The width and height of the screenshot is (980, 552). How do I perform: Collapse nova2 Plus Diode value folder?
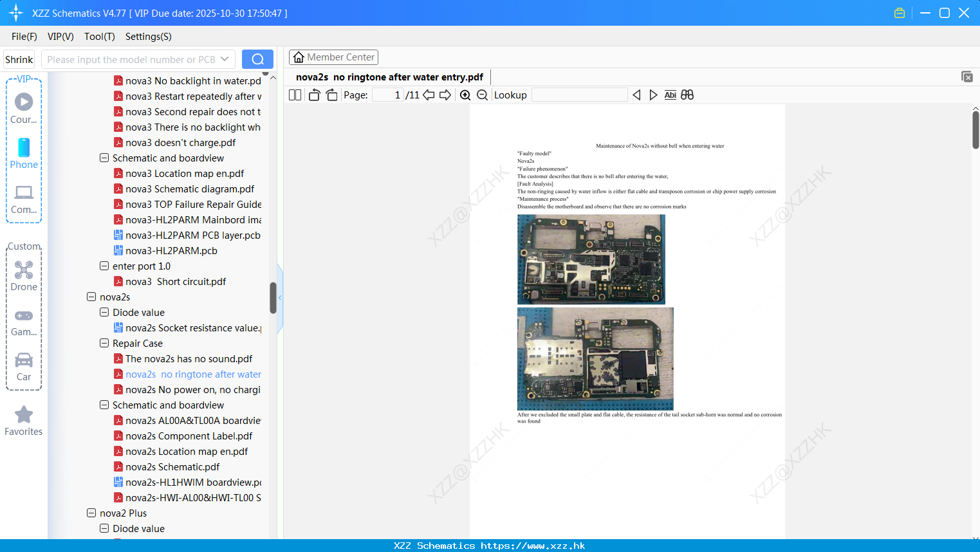pos(104,528)
